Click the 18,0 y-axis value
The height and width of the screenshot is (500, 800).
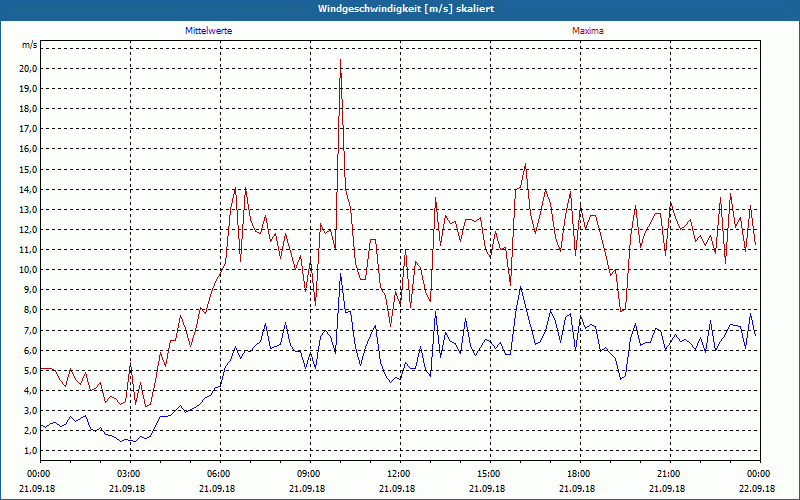[29, 109]
